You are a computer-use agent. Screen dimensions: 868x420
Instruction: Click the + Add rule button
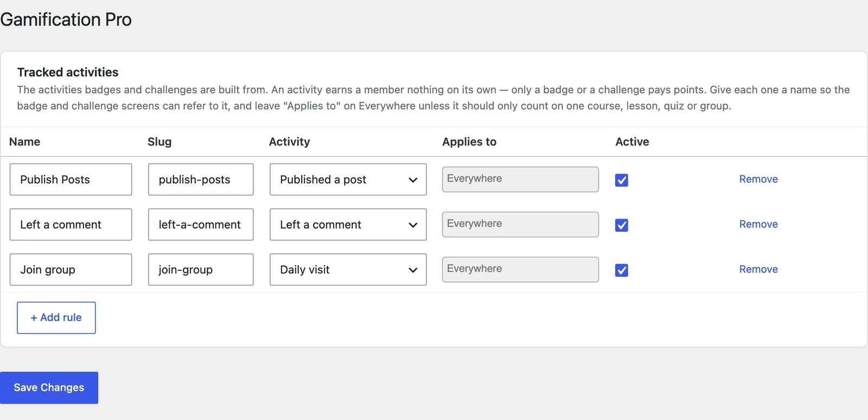[x=56, y=317]
